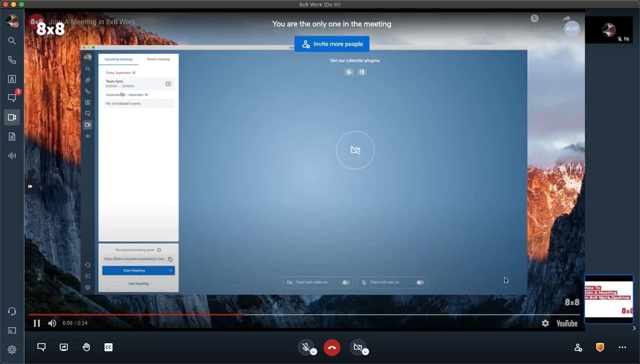Open the Notes document section in sidebar
640x364 pixels.
pos(12,136)
